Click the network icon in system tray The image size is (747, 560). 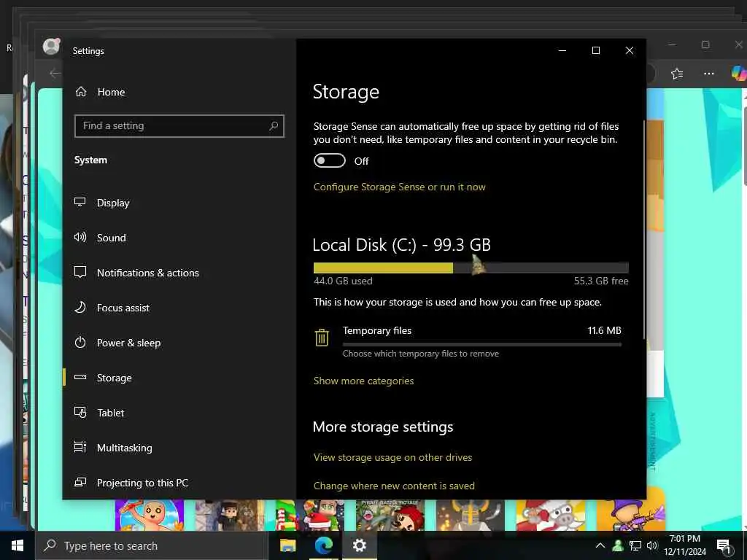point(635,545)
